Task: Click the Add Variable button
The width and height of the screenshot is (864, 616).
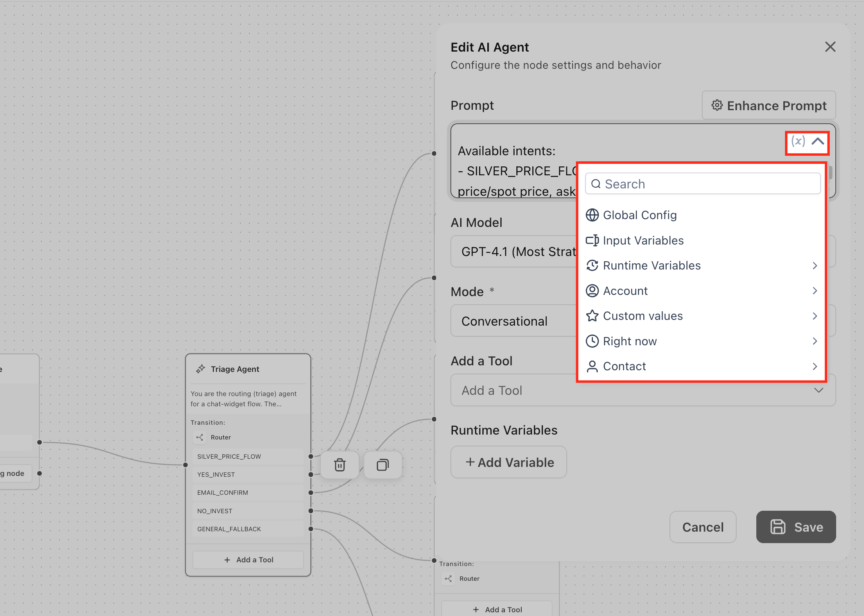Action: [509, 462]
